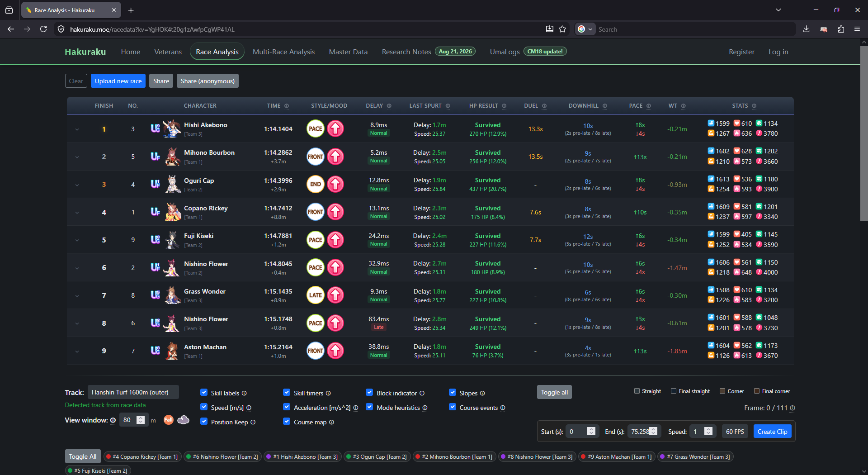Image resolution: width=868 pixels, height=475 pixels.
Task: Toggle the Block indicator checkbox
Action: 369,393
